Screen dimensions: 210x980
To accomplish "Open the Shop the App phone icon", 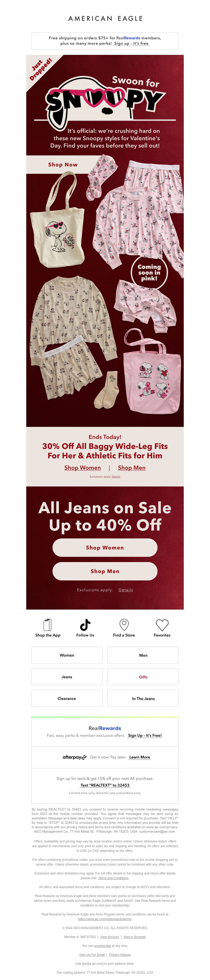I will click(48, 625).
